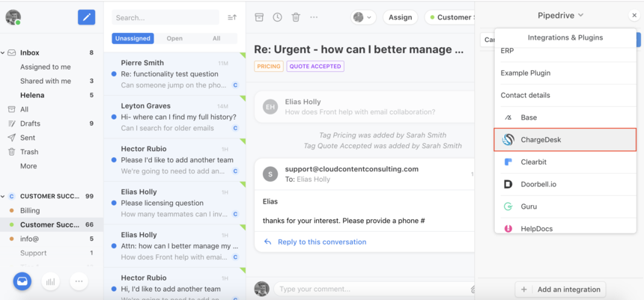
Task: Open Leyton Graves' full history conversation
Action: 174,117
